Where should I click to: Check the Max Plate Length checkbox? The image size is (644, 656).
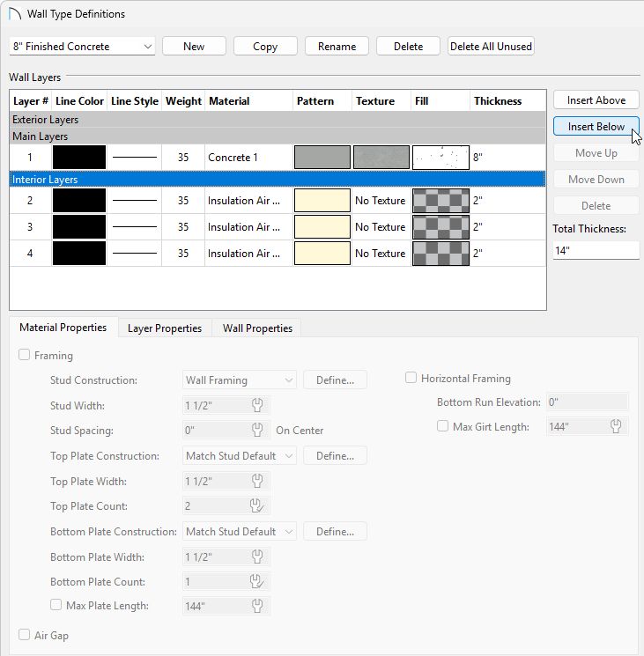[56, 605]
